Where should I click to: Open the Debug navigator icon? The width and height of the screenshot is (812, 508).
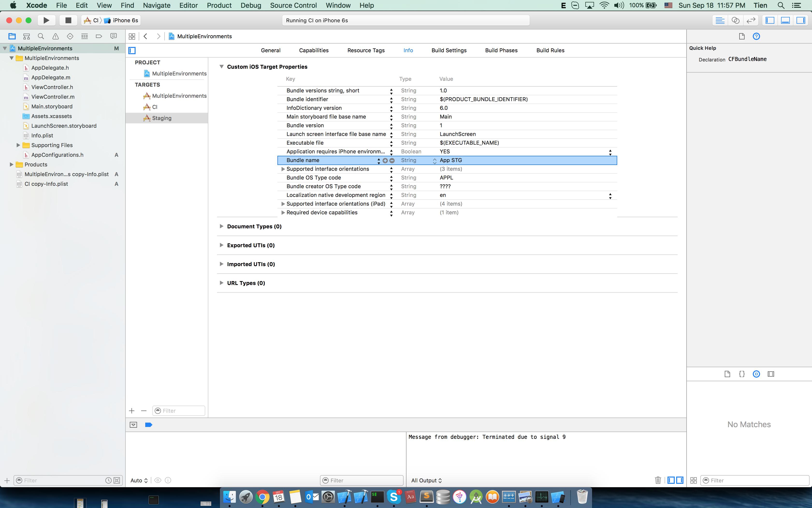[85, 36]
